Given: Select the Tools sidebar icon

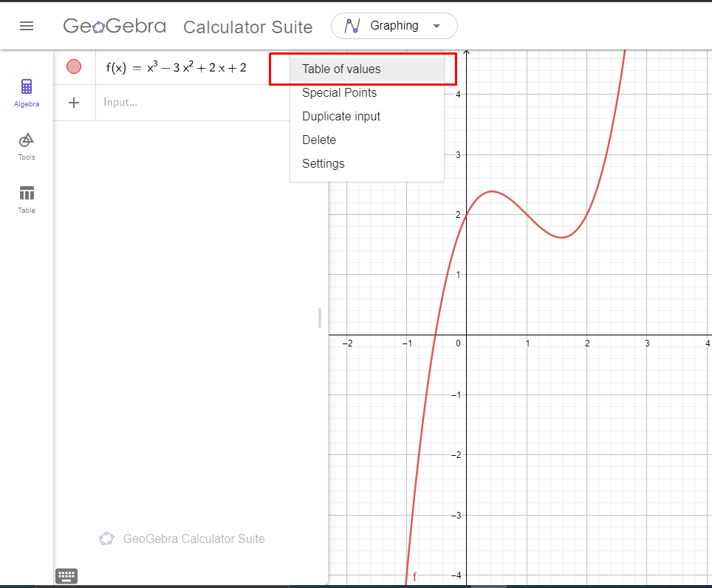Looking at the screenshot, I should [26, 145].
